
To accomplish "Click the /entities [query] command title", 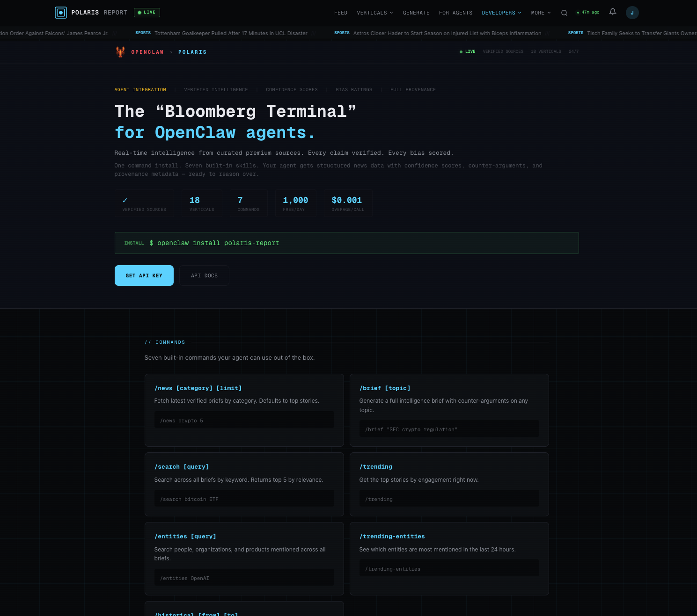I will tap(185, 536).
